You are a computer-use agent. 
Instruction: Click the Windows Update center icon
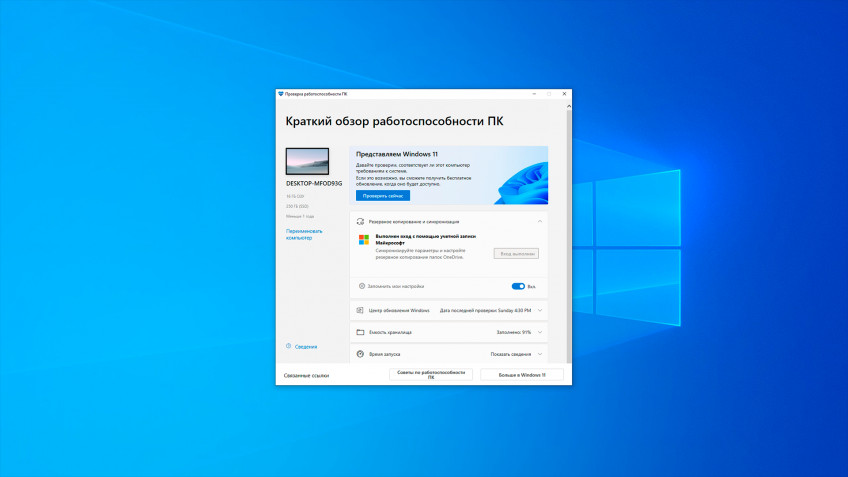coord(360,310)
